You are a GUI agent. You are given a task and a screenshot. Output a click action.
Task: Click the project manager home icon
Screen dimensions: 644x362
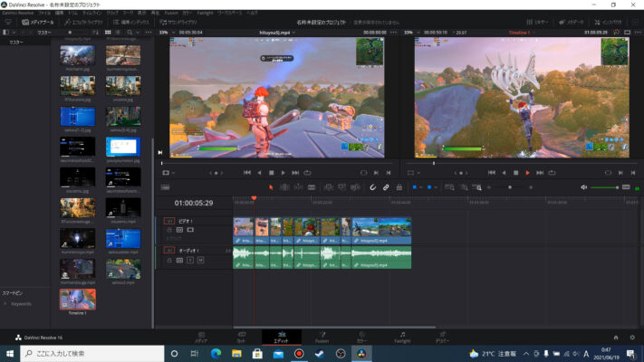(616, 338)
